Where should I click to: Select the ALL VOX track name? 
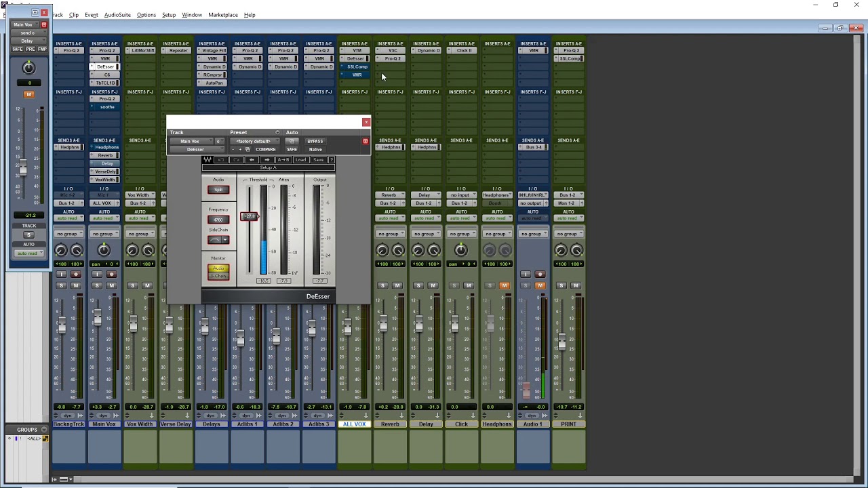pyautogui.click(x=355, y=424)
